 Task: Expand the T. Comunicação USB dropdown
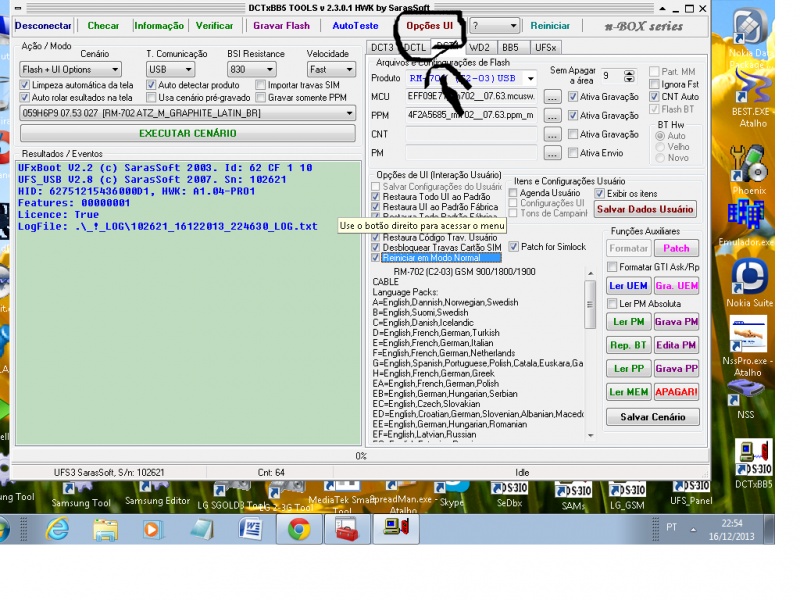point(170,69)
